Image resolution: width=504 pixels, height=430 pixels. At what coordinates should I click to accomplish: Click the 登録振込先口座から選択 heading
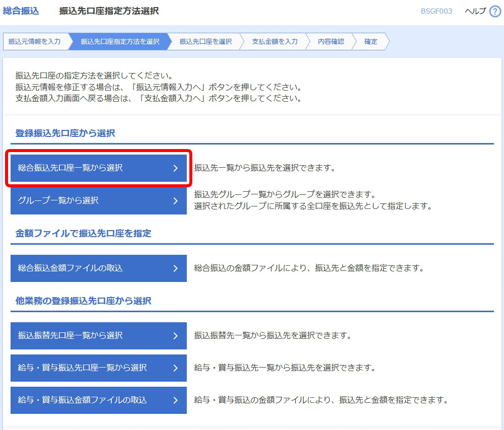65,133
